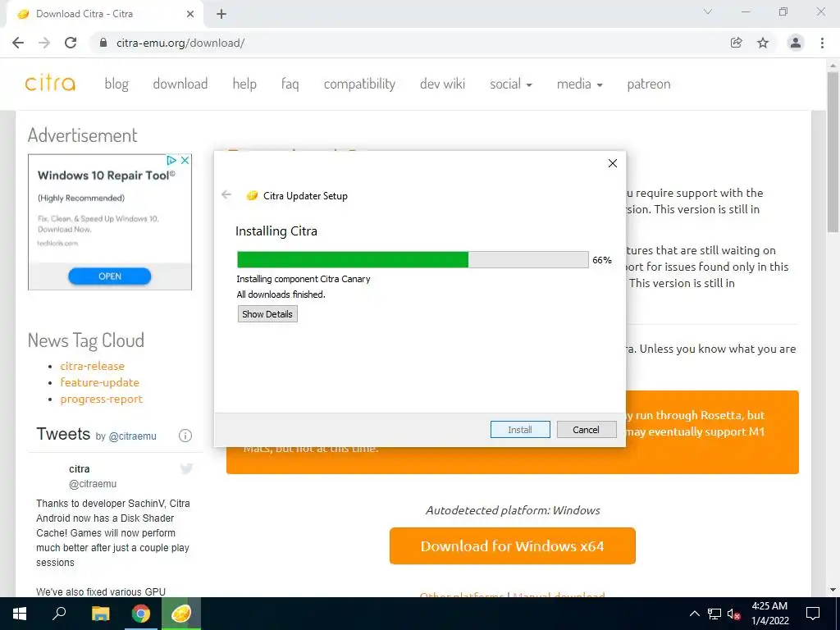Open the feature-update tag link
This screenshot has width=840, height=630.
tap(99, 382)
